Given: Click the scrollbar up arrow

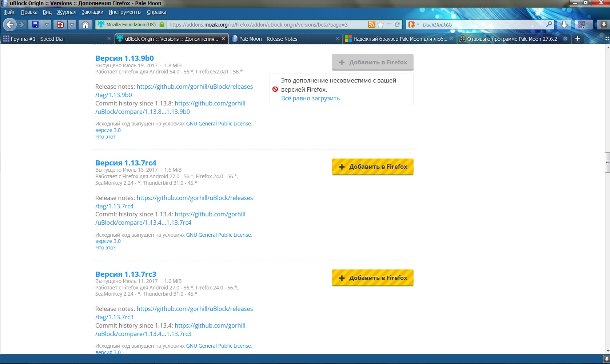Looking at the screenshot, I should pyautogui.click(x=607, y=47).
